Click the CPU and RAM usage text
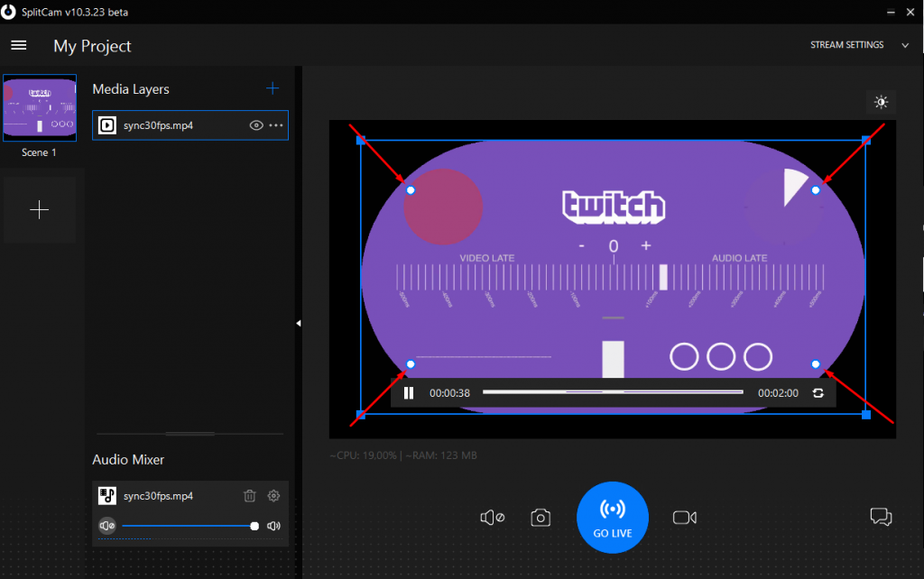Screen dimensions: 924x579 [x=403, y=455]
